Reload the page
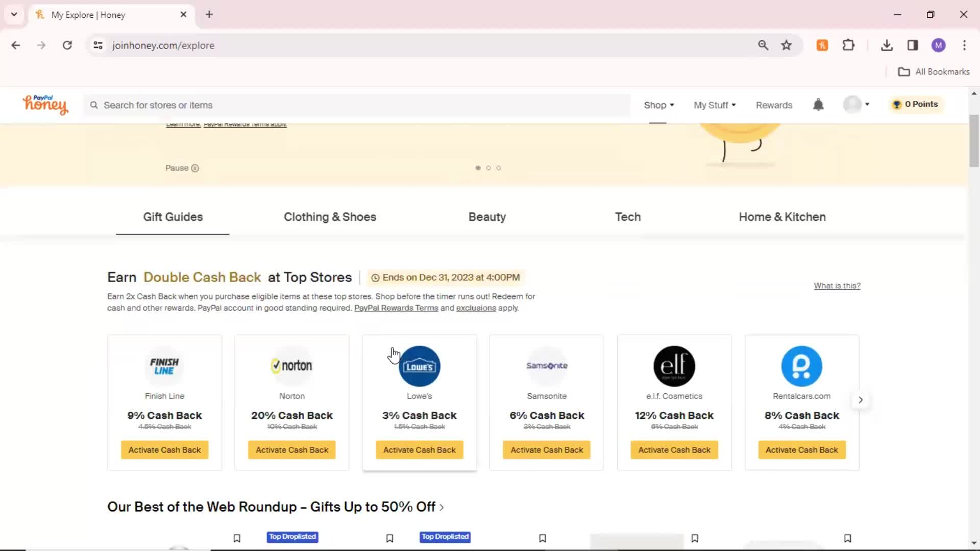This screenshot has height=551, width=980. pyautogui.click(x=67, y=45)
